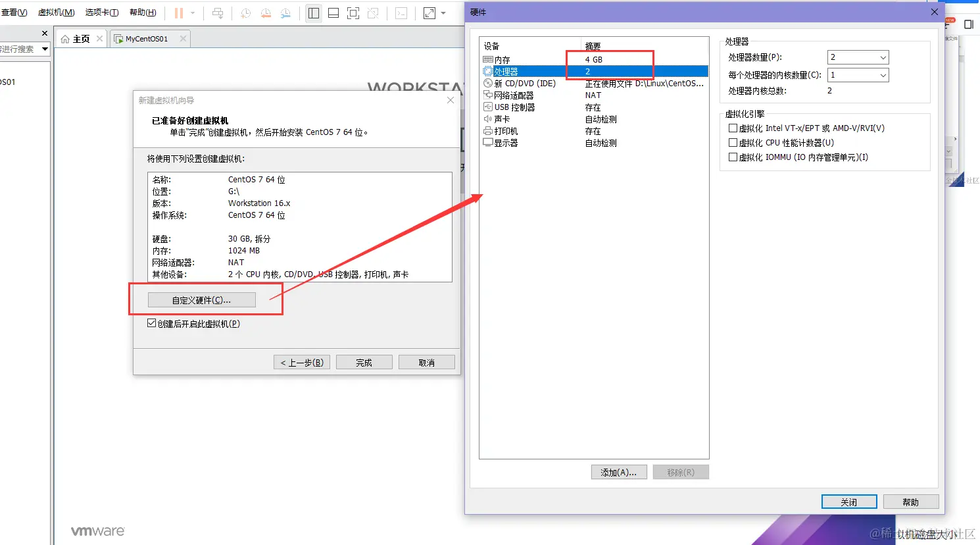The width and height of the screenshot is (980, 545).
Task: Click the take snapshot clock icon
Action: [x=245, y=13]
